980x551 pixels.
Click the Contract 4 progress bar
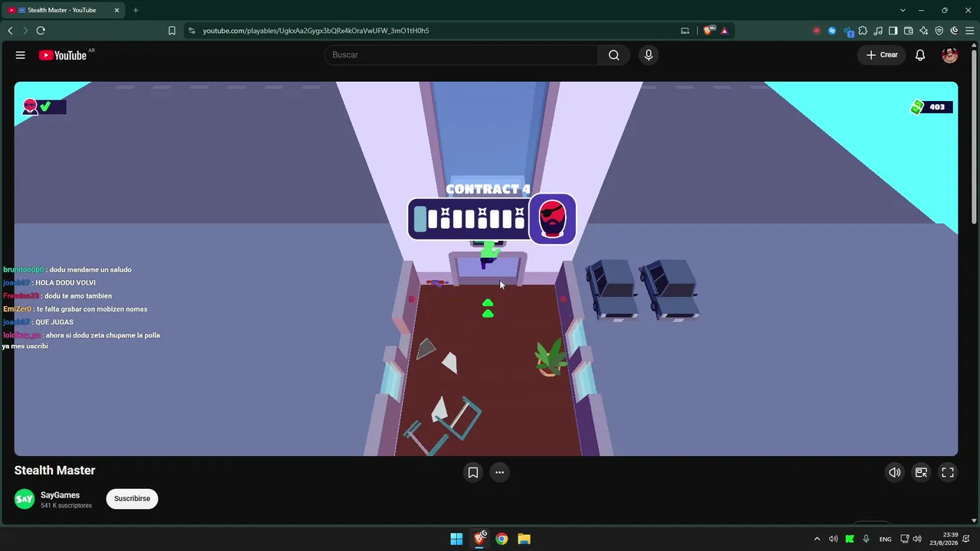pyautogui.click(x=469, y=219)
